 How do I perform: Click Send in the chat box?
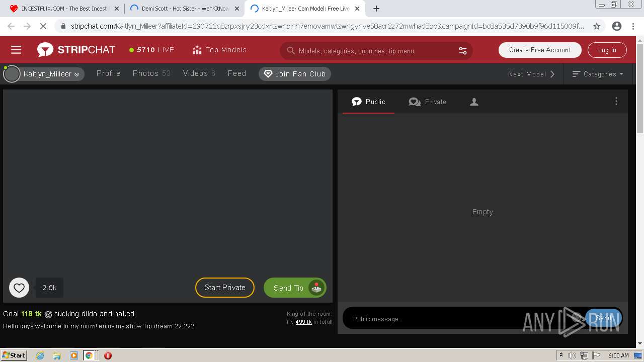tap(603, 318)
